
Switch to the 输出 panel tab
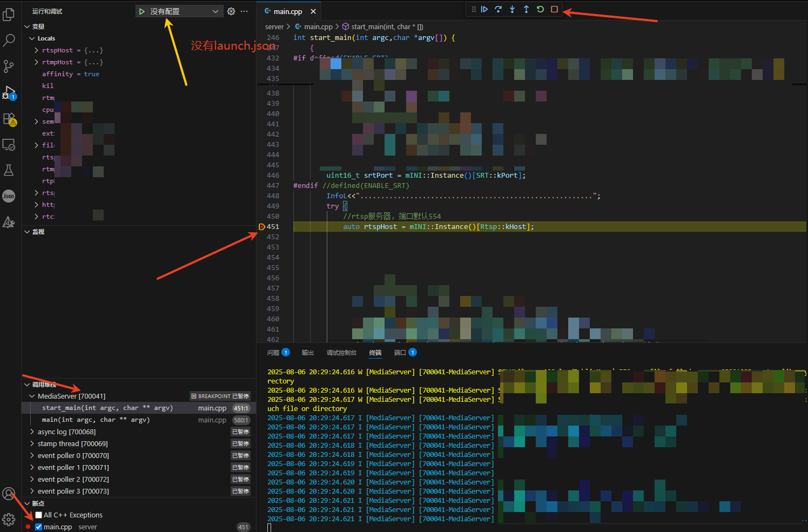coord(308,353)
